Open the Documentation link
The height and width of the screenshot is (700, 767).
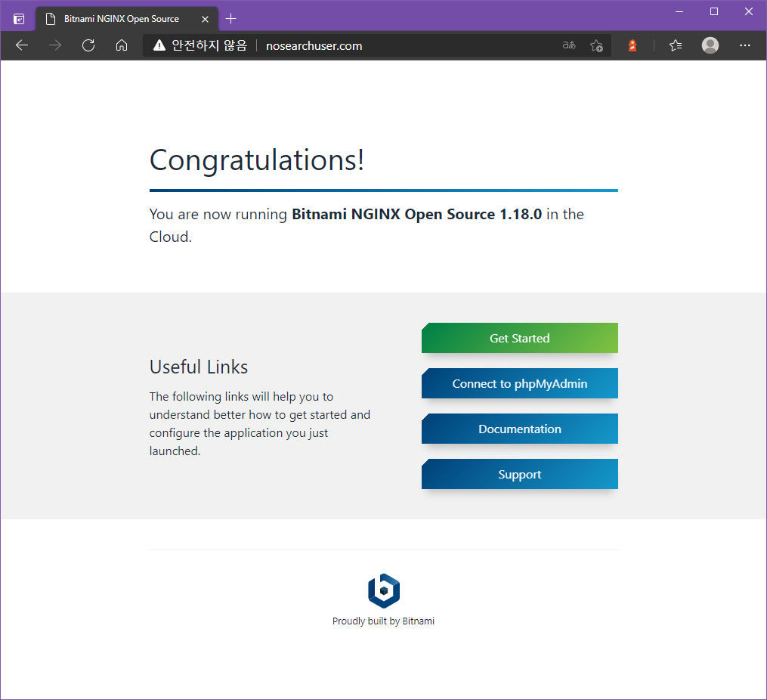pos(519,429)
